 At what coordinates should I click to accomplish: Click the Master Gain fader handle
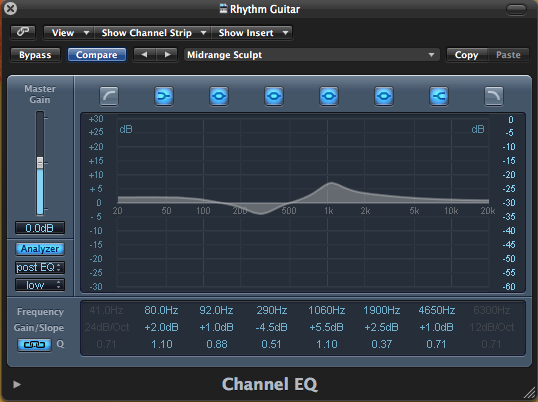click(40, 163)
